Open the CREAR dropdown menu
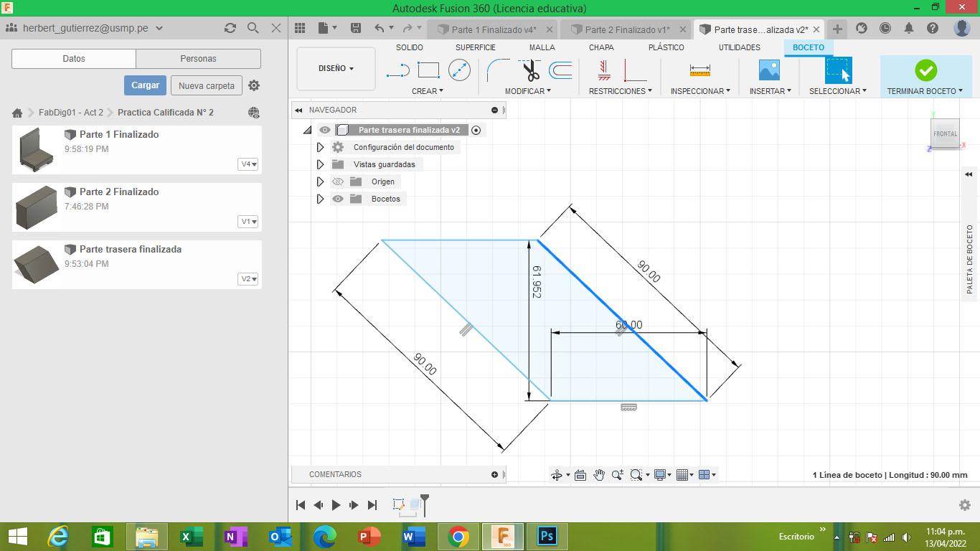Viewport: 980px width, 551px height. coord(428,91)
